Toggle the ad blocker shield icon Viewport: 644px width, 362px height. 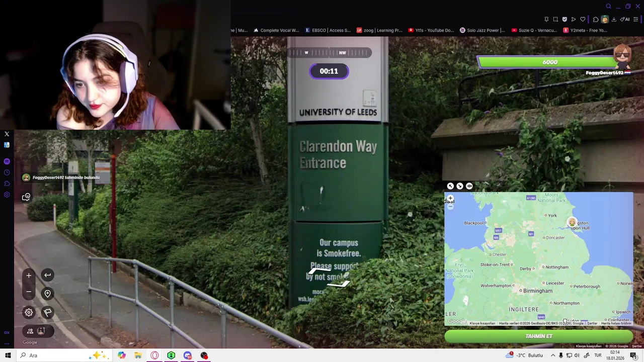pyautogui.click(x=565, y=20)
